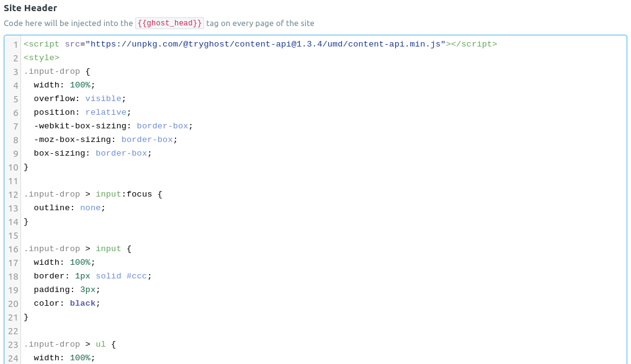Click '.input-drop > ul {' on line 23
Image resolution: width=631 pixels, height=364 pixels.
click(x=70, y=345)
